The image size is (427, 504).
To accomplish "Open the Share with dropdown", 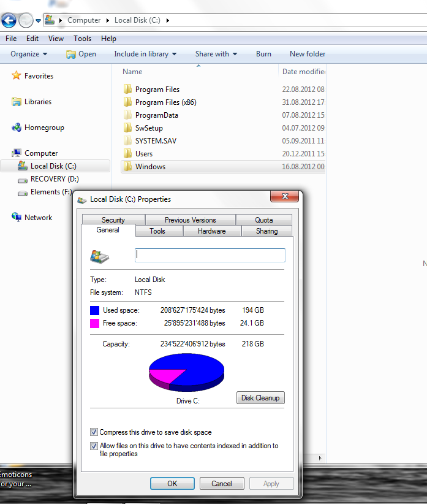I will click(216, 54).
